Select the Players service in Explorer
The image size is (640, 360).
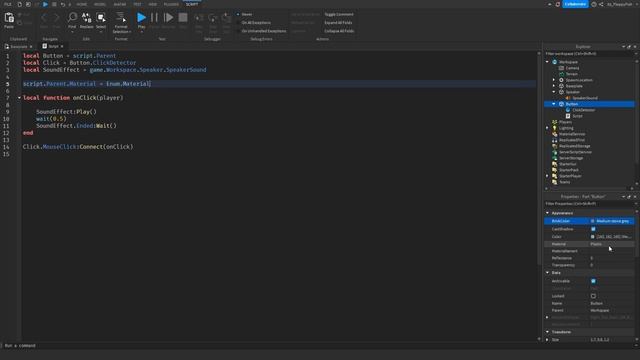click(x=565, y=122)
